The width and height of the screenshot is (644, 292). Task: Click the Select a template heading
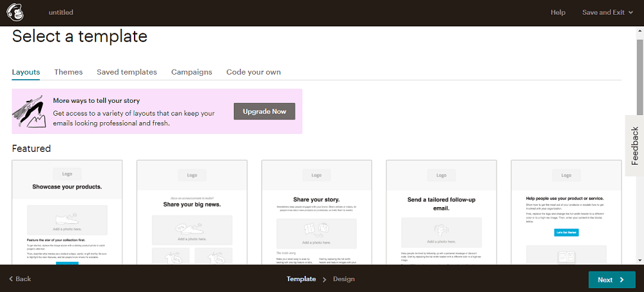tap(80, 36)
